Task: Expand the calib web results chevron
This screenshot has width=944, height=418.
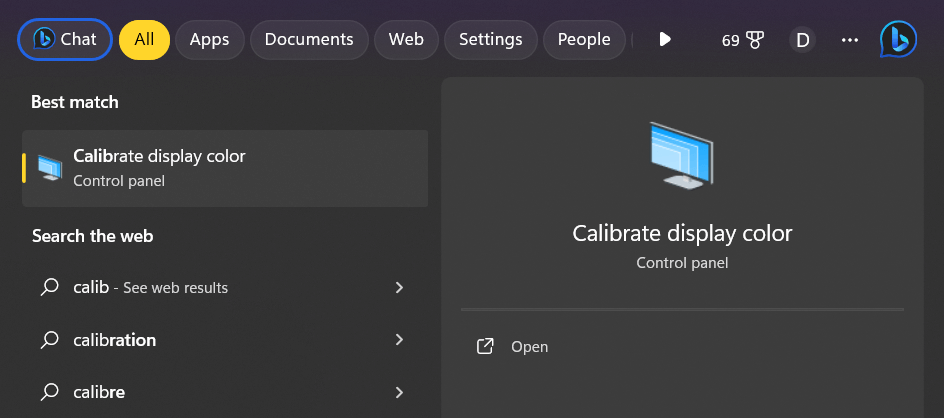Action: pos(399,288)
